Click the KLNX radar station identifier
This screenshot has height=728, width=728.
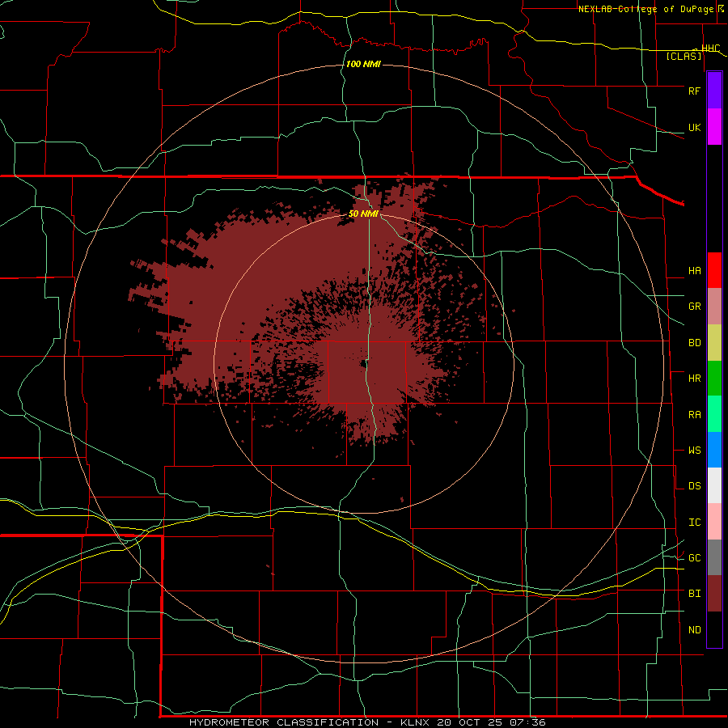[415, 722]
